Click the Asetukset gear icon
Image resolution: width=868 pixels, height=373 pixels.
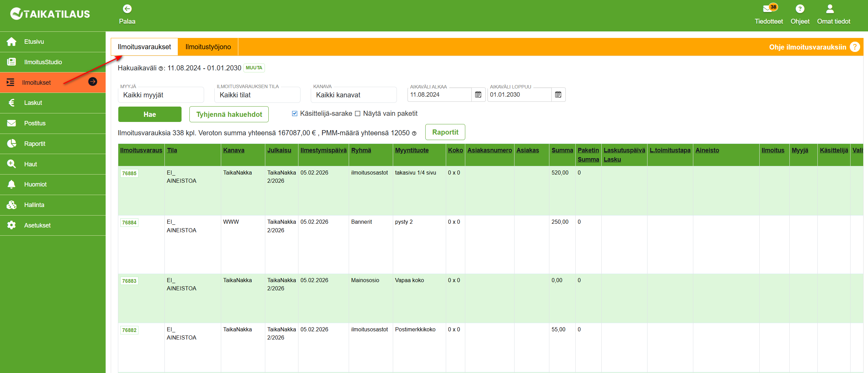tap(12, 225)
